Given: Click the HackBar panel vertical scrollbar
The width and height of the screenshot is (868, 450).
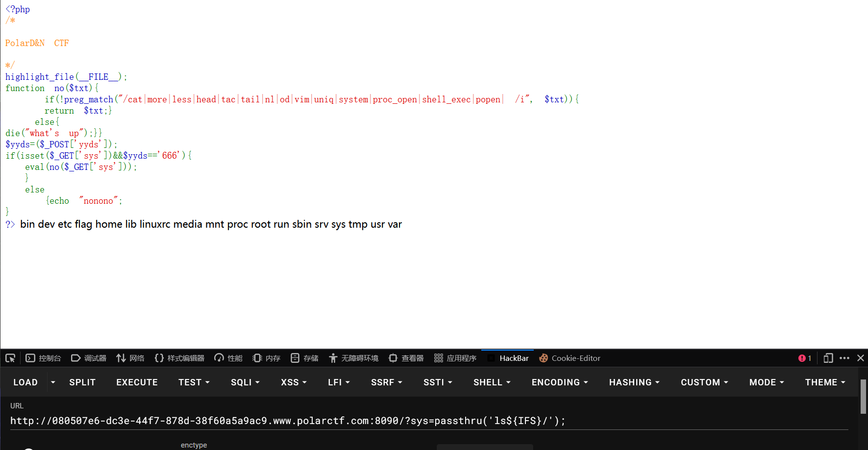Looking at the screenshot, I should click(x=864, y=397).
